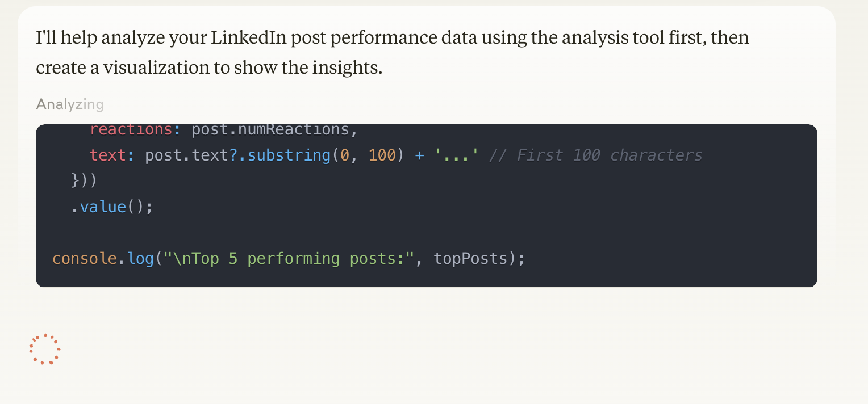
Task: Click the log method in code
Action: pos(140,259)
